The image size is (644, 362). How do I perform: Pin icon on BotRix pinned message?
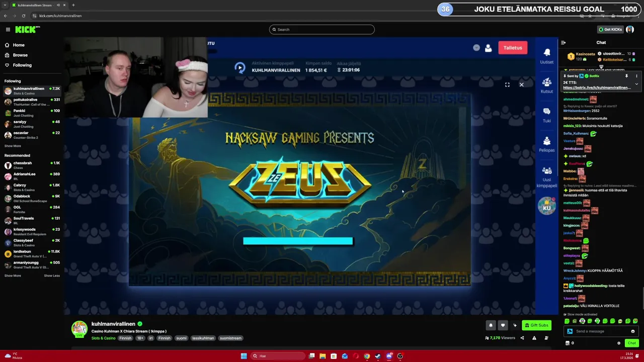[x=627, y=76]
